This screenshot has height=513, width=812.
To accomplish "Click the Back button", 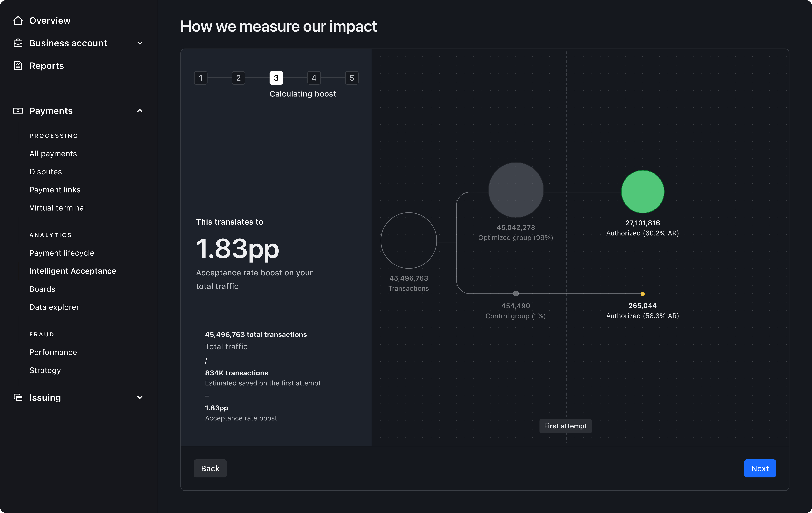I will click(210, 468).
